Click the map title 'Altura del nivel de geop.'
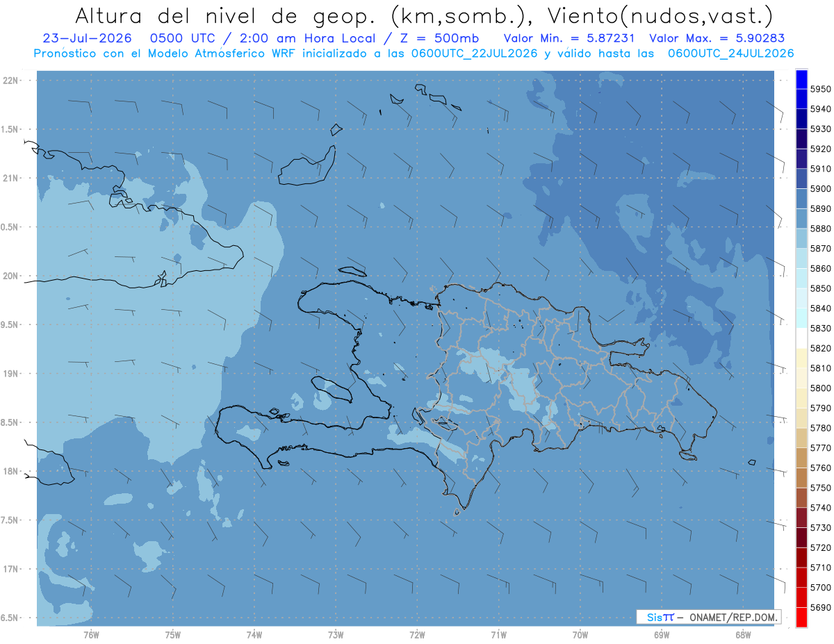The image size is (834, 644). pyautogui.click(x=224, y=16)
